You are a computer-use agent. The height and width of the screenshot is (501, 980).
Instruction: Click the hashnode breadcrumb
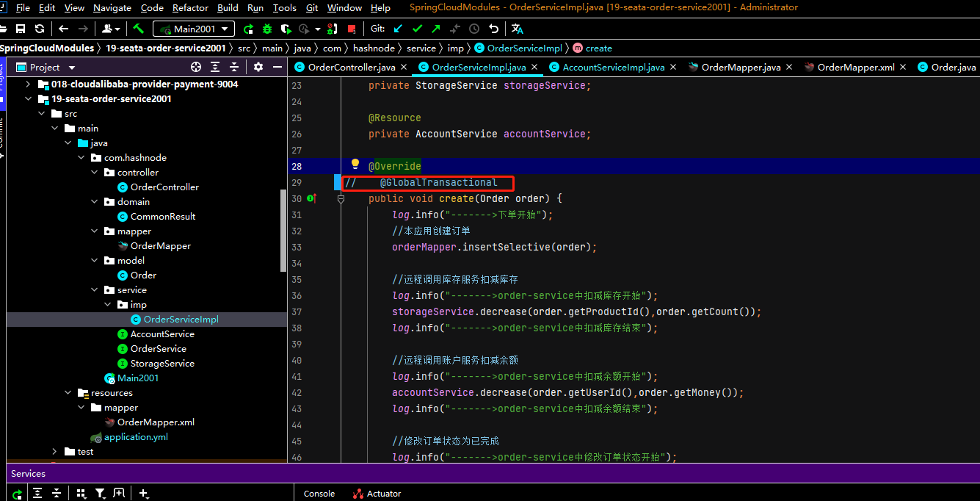pos(373,48)
